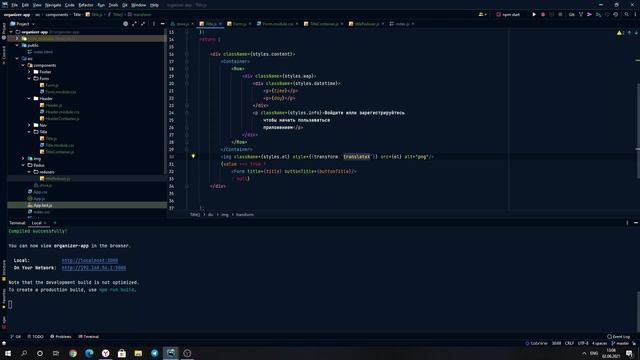Click the yellow intention light bulb
This screenshot has height=360, width=640.
click(193, 156)
